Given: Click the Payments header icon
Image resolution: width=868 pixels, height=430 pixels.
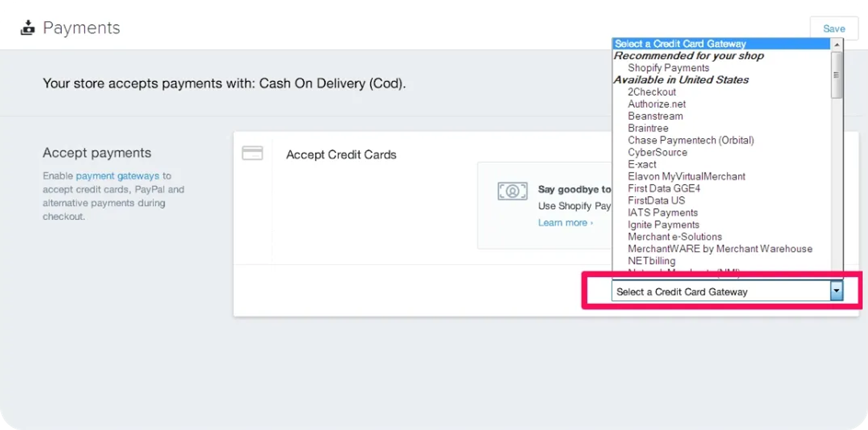Looking at the screenshot, I should click(28, 28).
